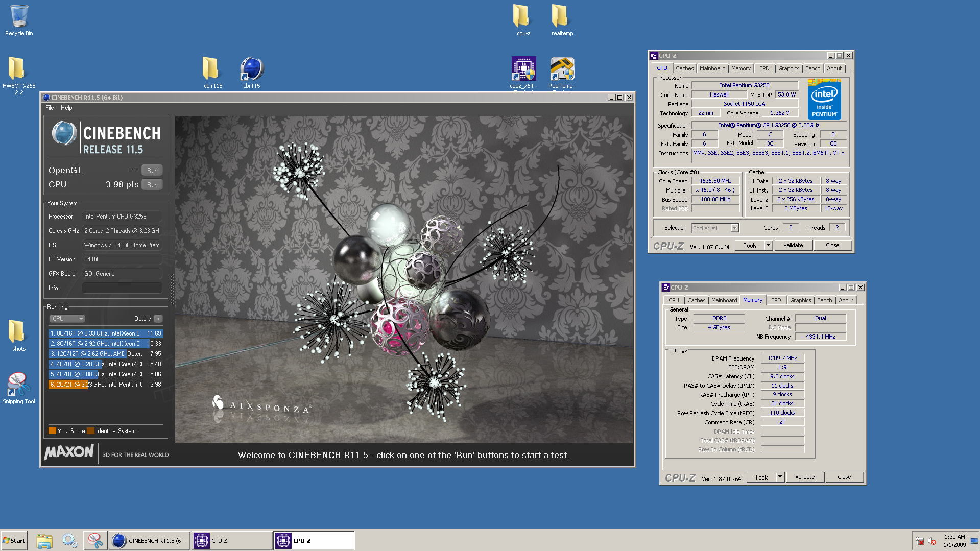Run the CPU benchmark test
The height and width of the screenshot is (551, 980).
pyautogui.click(x=152, y=185)
